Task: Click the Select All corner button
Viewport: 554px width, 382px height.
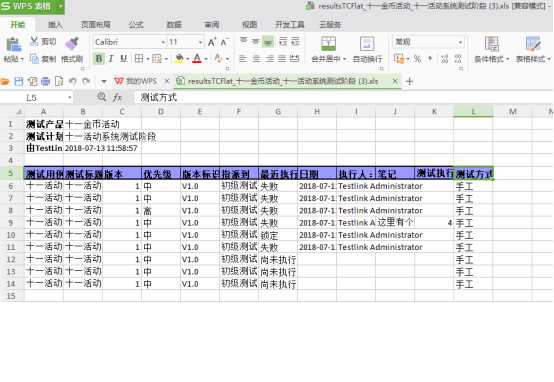Action: 12,112
